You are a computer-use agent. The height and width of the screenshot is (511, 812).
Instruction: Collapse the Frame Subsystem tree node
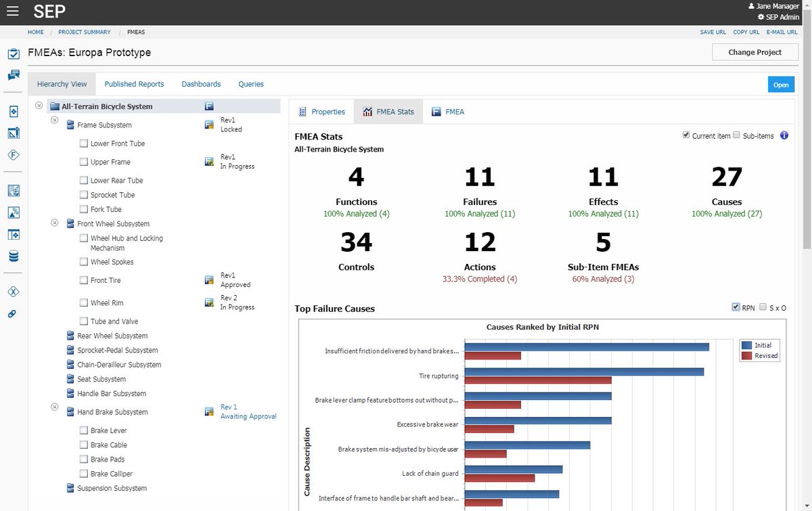click(54, 118)
